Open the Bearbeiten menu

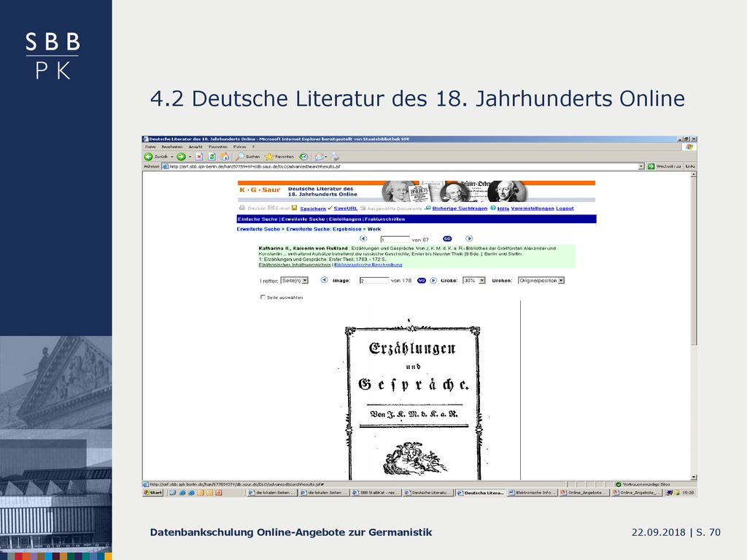tap(172, 147)
